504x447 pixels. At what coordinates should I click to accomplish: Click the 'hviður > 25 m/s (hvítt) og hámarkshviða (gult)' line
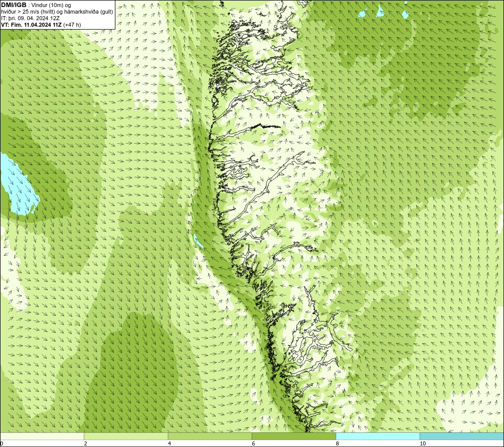(x=57, y=12)
